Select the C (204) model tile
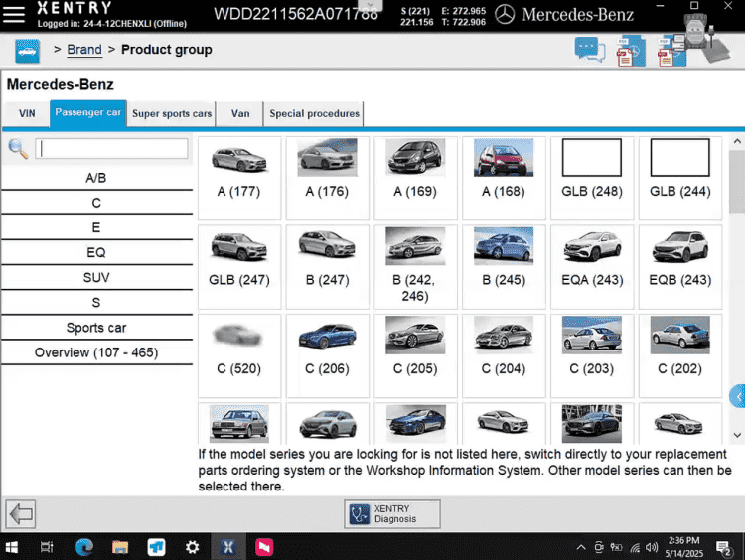 tap(504, 356)
